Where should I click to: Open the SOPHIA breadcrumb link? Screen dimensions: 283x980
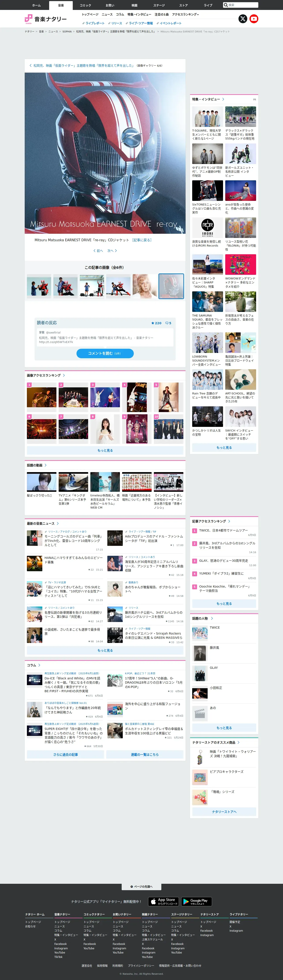(x=67, y=32)
